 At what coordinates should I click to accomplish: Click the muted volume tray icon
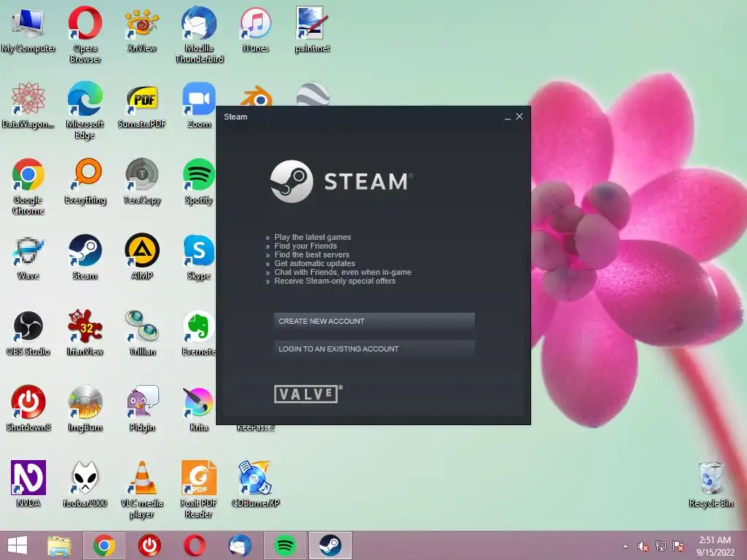coord(643,546)
